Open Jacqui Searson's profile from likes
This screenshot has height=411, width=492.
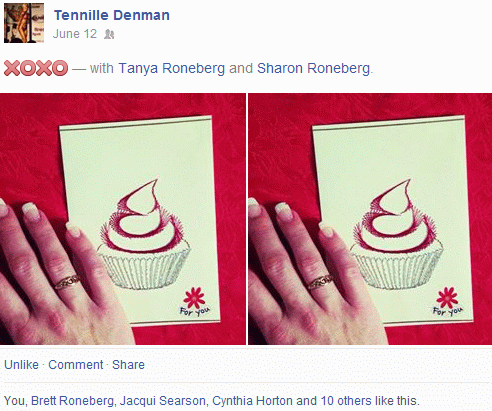coord(163,401)
